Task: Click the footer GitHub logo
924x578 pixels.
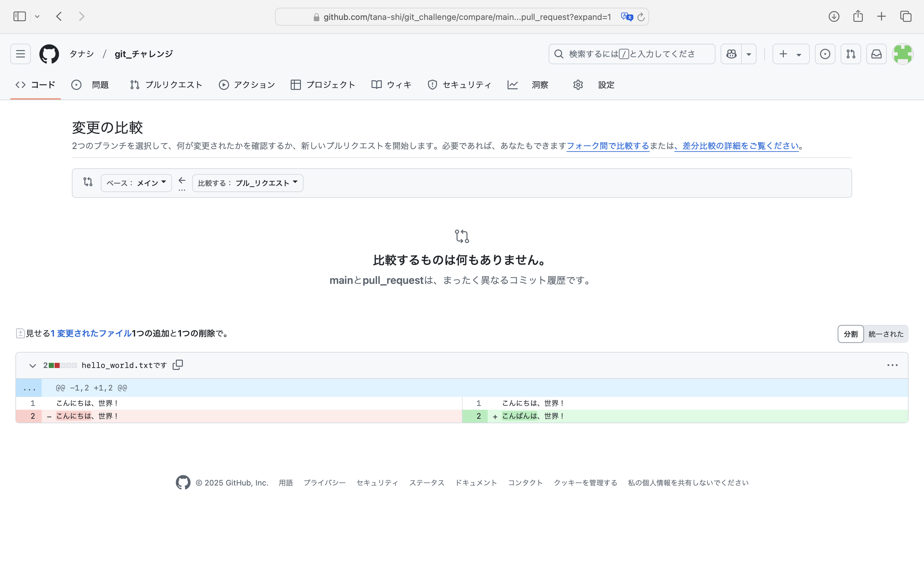Action: [x=183, y=483]
